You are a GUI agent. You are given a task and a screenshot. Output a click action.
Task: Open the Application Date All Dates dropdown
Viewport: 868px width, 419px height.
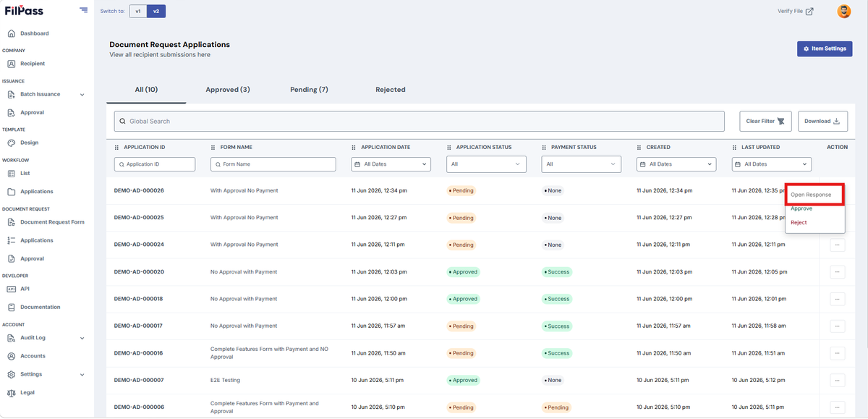pos(391,164)
